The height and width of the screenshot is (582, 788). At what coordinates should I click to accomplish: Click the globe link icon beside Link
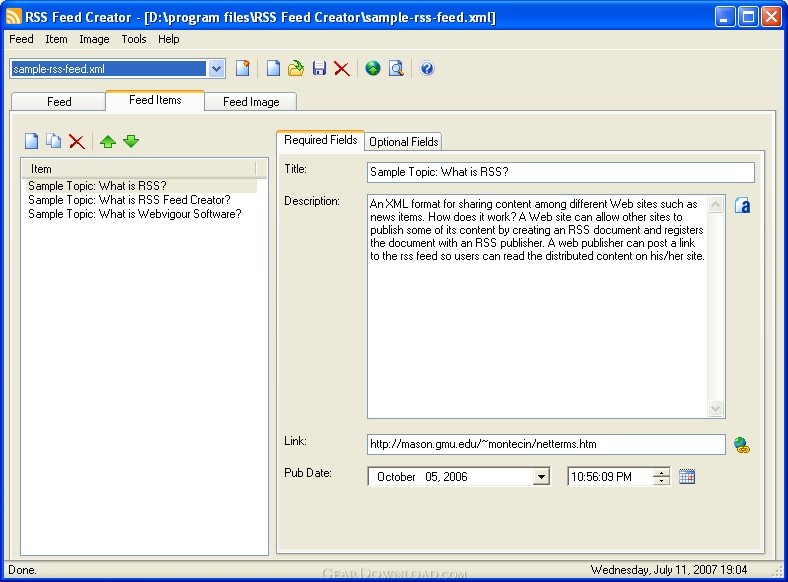741,445
